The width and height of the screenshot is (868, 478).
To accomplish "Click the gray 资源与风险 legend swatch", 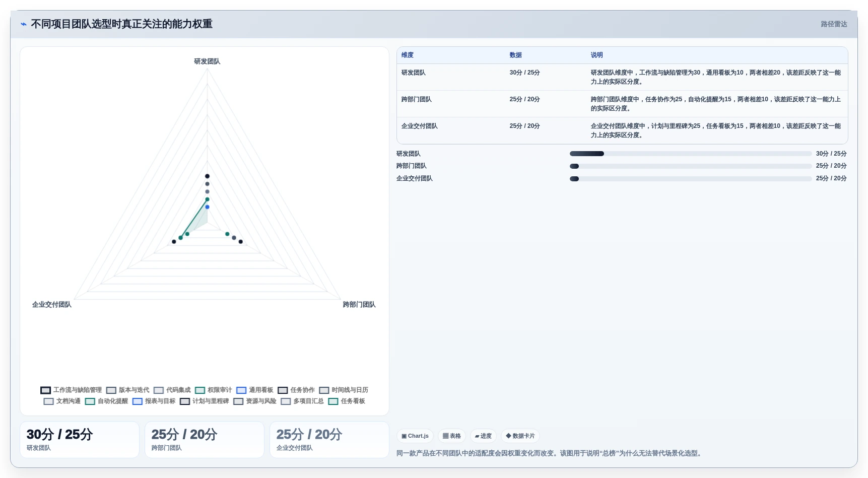I will click(238, 401).
